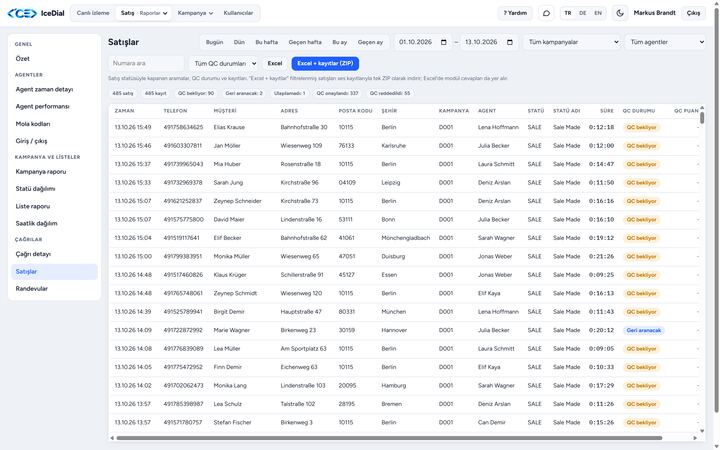
Task: Click the Numara ara search field
Action: point(146,63)
